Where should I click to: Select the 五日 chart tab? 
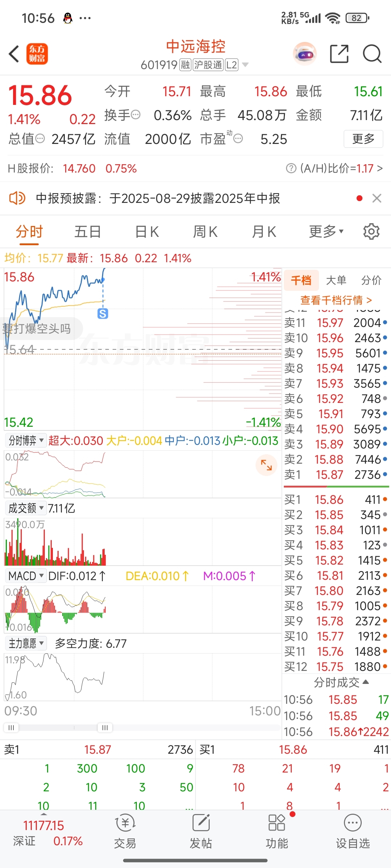tap(88, 231)
